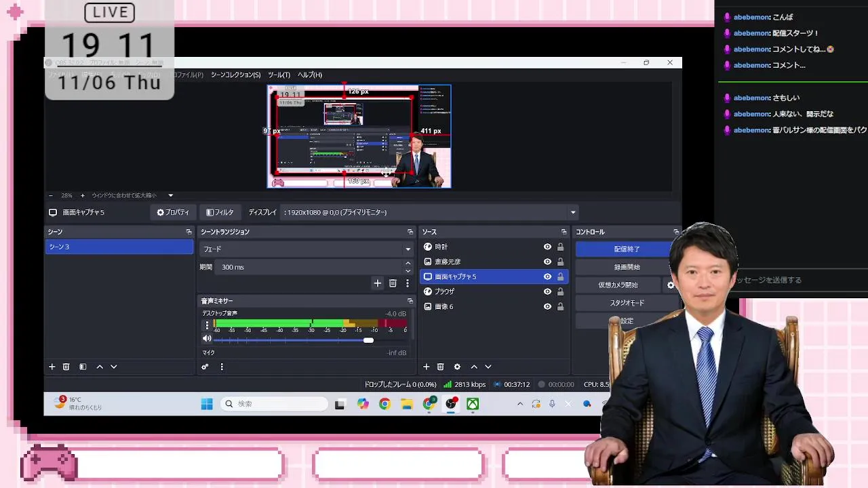Click the 300 ms duration field
The image size is (868, 488).
point(309,267)
